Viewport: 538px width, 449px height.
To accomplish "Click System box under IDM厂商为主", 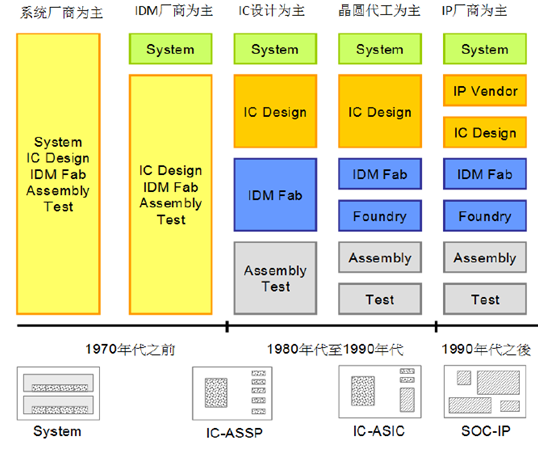I will tap(171, 49).
